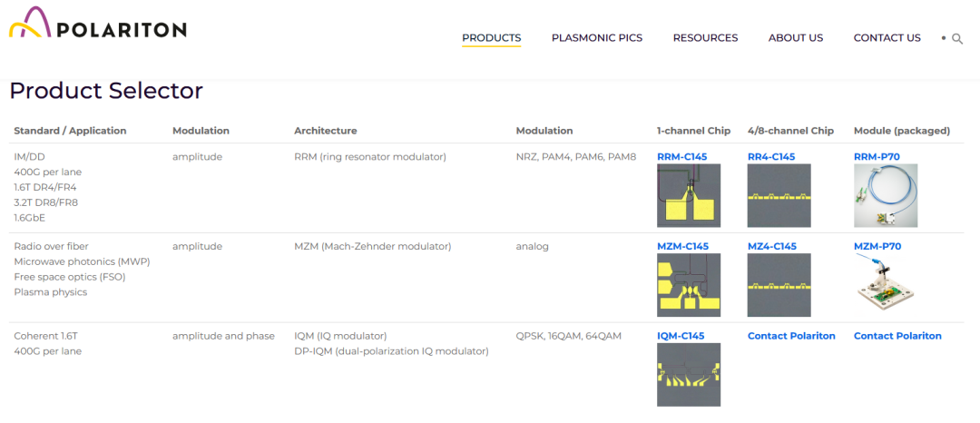Navigate to About Us

tap(796, 38)
